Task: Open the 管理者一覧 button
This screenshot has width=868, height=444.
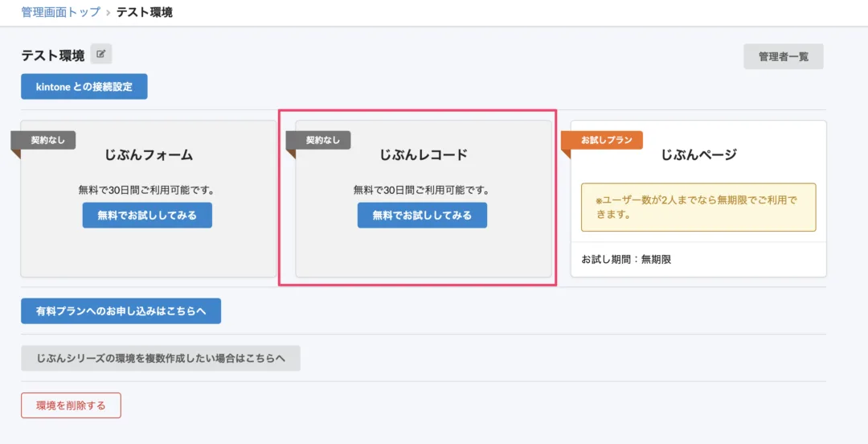Action: 784,56
